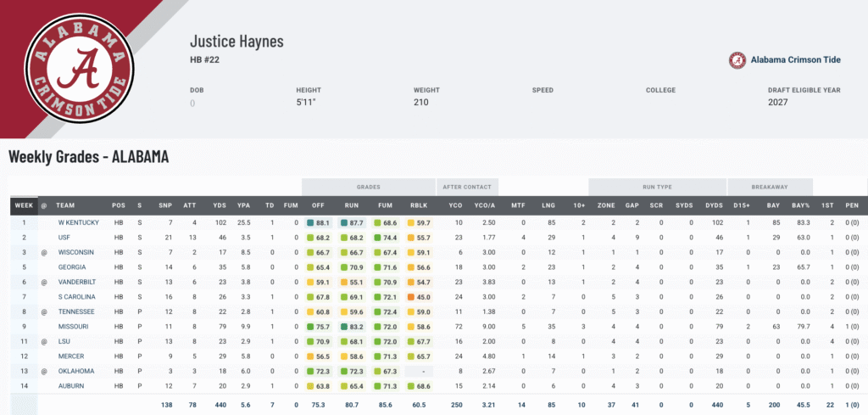This screenshot has height=415, width=868.
Task: Open the MISSOURI game link
Action: [73, 327]
